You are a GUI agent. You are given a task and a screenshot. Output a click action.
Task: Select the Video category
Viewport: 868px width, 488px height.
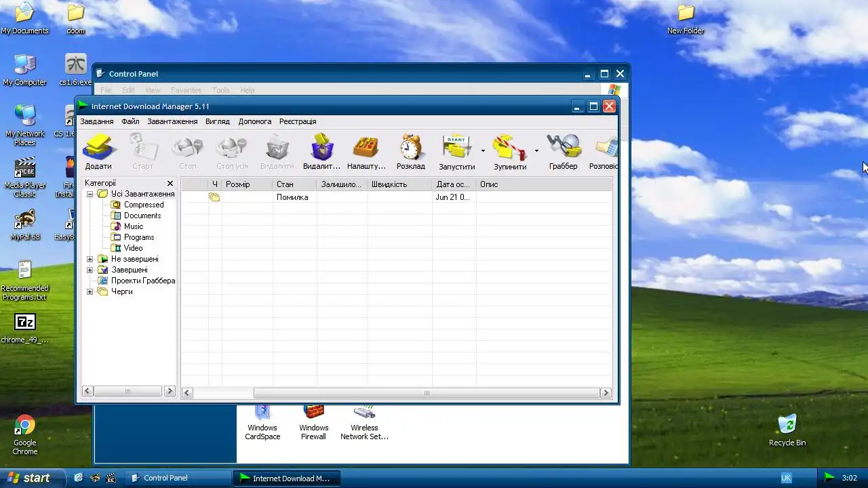pos(133,248)
